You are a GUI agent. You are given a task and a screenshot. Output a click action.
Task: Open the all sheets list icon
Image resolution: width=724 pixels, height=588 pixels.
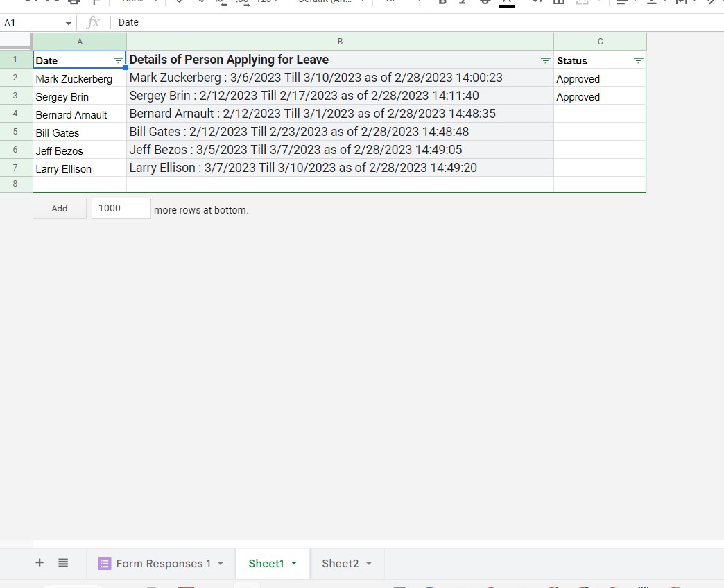(63, 562)
